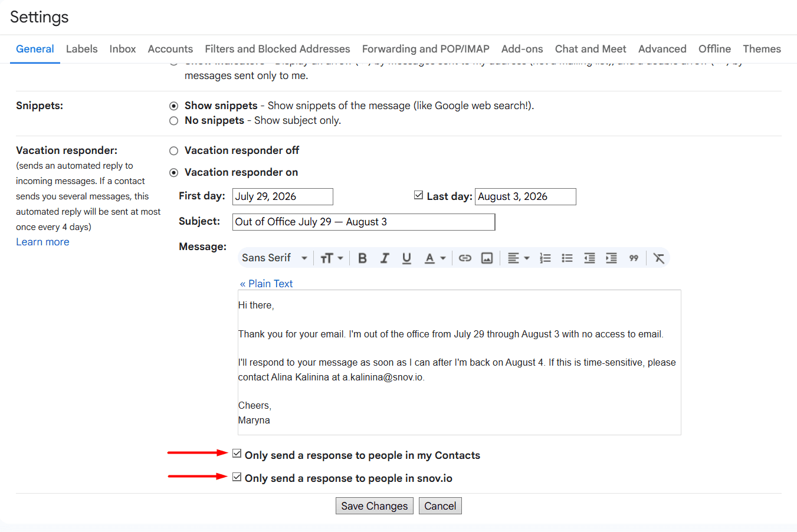Open the text color picker dropdown
This screenshot has width=797, height=532.
pos(435,258)
